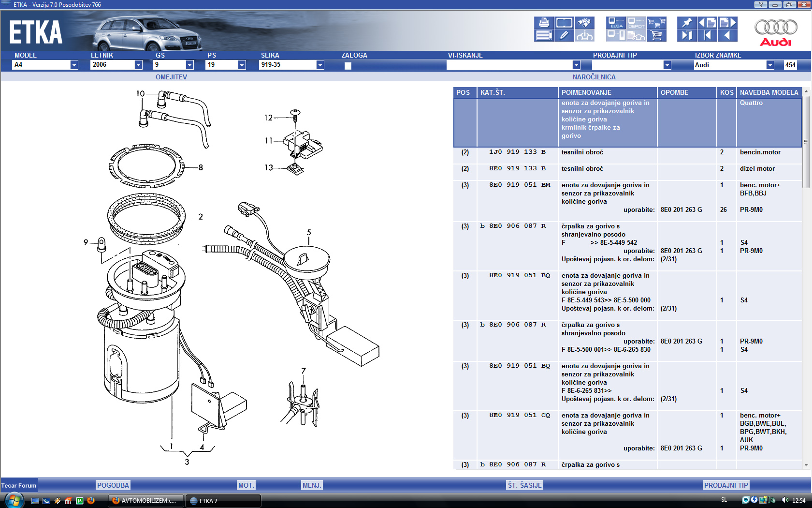The height and width of the screenshot is (508, 812).
Task: Open the LETNIK dropdown showing 2006
Action: [116, 65]
